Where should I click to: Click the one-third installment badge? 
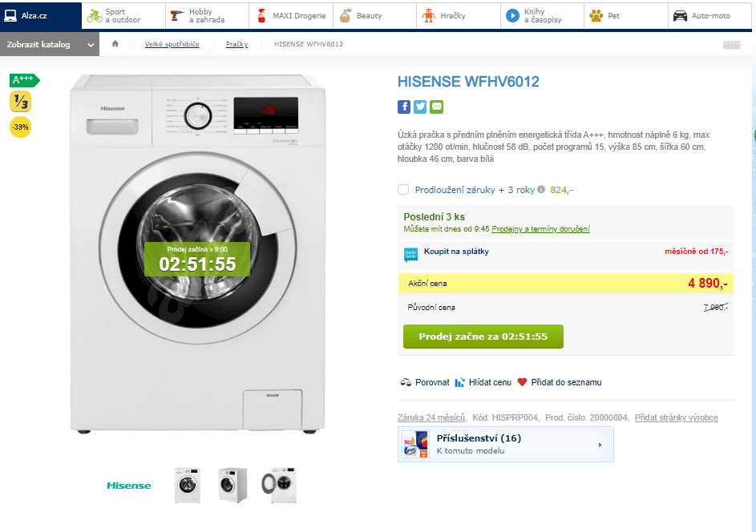(x=20, y=101)
